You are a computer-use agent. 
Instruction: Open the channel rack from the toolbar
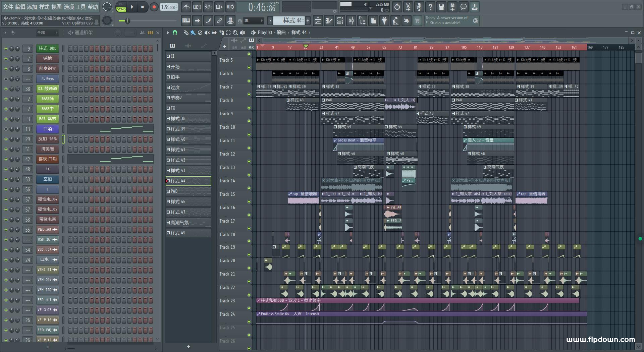pyautogui.click(x=340, y=21)
